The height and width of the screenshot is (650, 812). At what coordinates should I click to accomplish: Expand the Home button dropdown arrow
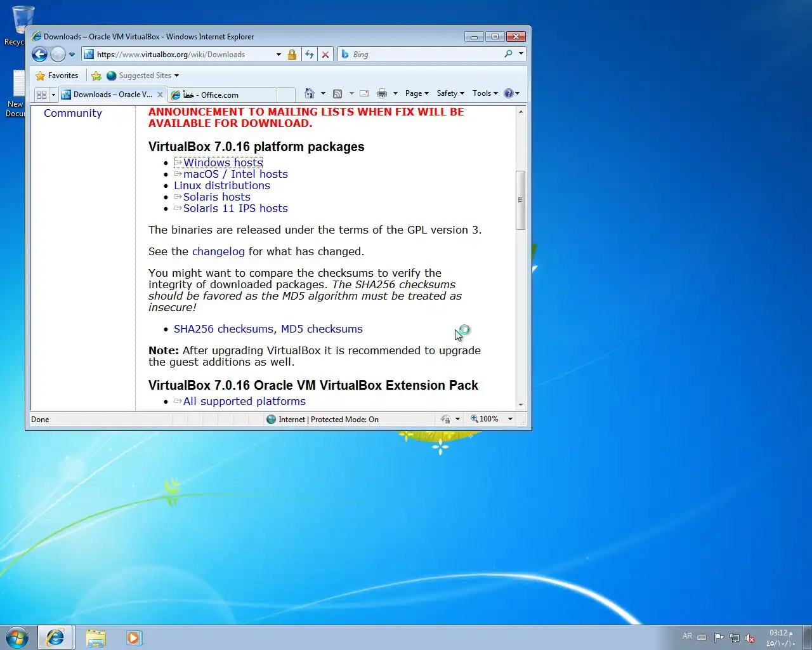pos(323,93)
